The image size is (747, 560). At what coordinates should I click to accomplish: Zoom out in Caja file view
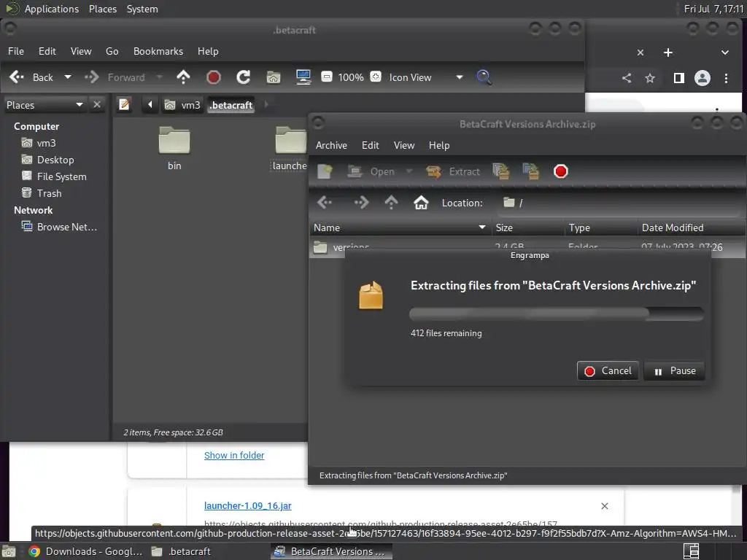(x=326, y=77)
